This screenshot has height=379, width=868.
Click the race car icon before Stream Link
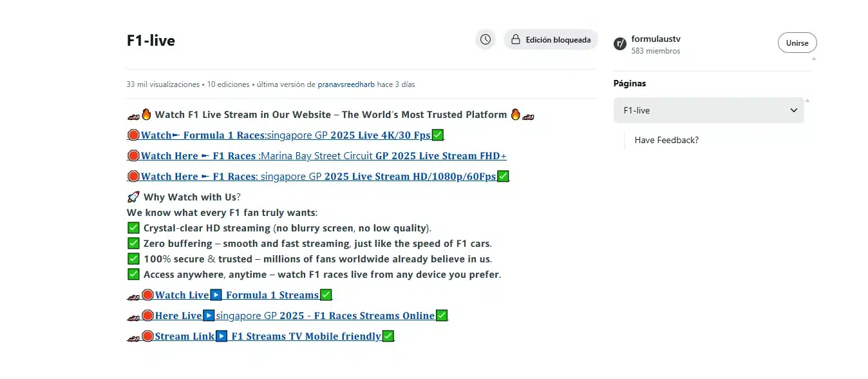tap(133, 336)
